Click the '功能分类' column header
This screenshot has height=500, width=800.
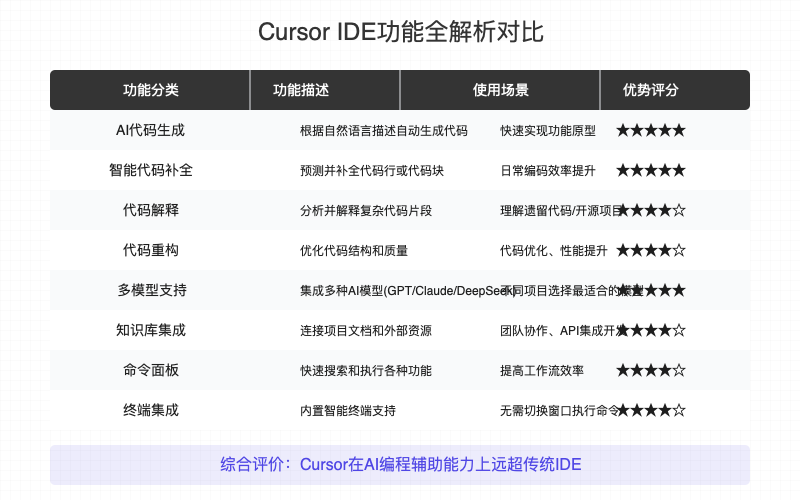click(x=151, y=90)
